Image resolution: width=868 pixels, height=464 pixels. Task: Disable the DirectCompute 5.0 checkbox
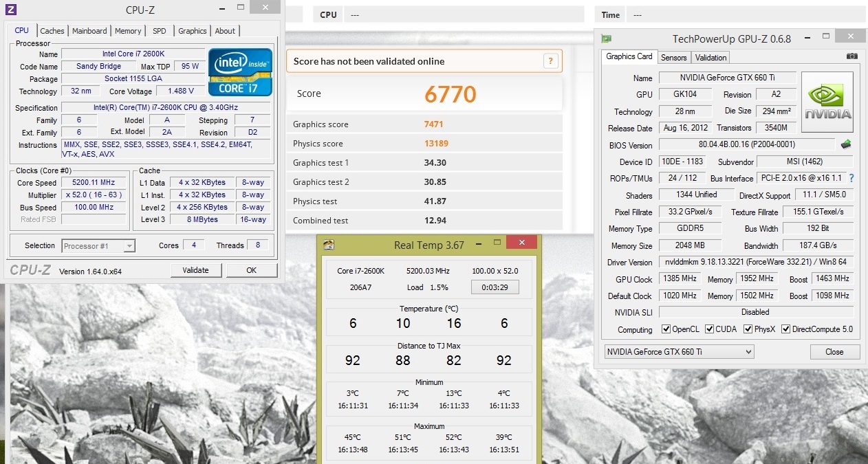pyautogui.click(x=786, y=329)
